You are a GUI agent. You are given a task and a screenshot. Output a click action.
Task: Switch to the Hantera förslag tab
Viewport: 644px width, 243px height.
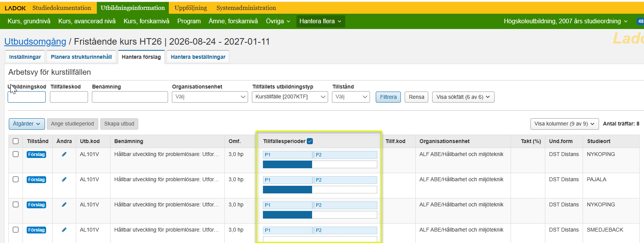pos(141,57)
